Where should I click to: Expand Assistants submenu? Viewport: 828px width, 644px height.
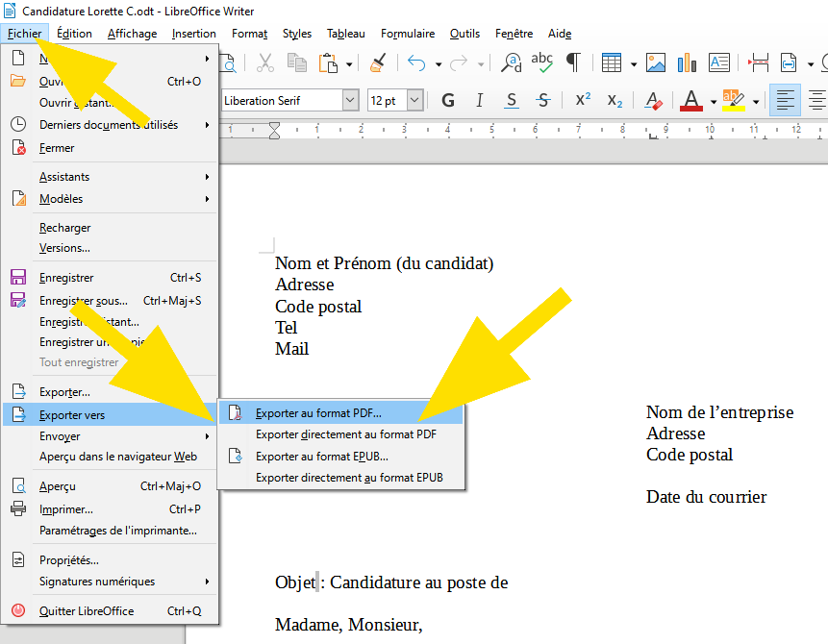tap(110, 177)
